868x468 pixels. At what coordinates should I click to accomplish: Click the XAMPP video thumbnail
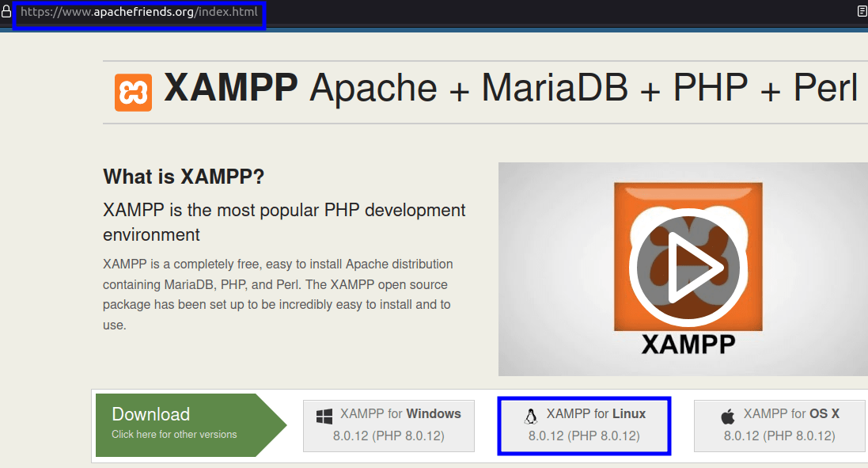click(682, 268)
